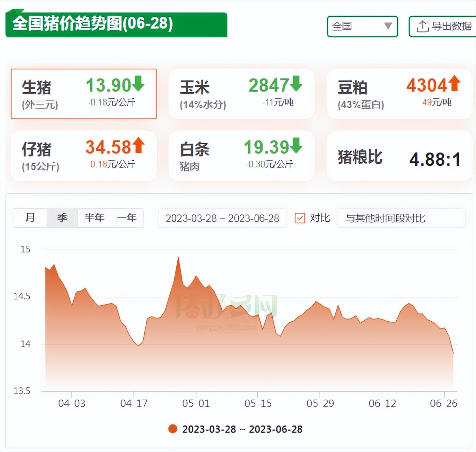This screenshot has width=476, height=452.
Task: Click the 06-26 x-axis date label
Action: tap(444, 403)
